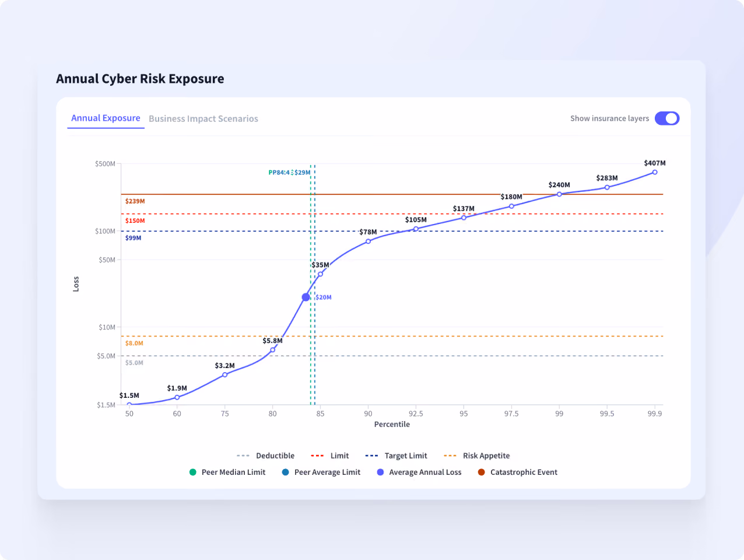Select the $1.9M data point

177,397
